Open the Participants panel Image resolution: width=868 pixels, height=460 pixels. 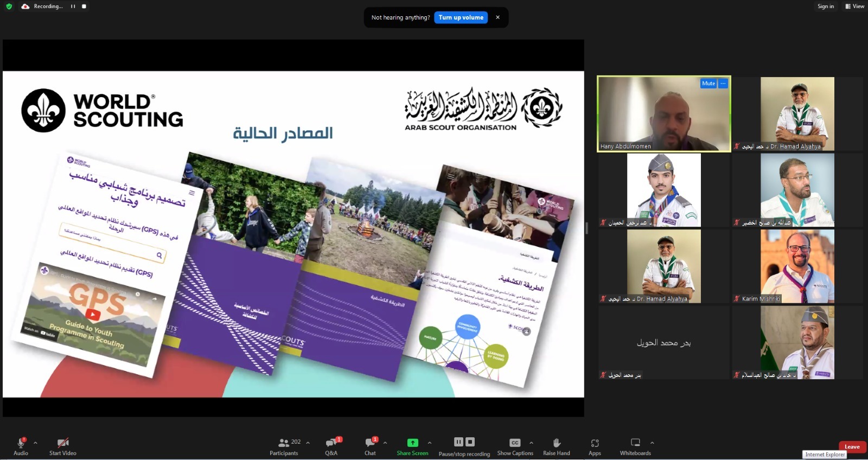click(x=284, y=446)
